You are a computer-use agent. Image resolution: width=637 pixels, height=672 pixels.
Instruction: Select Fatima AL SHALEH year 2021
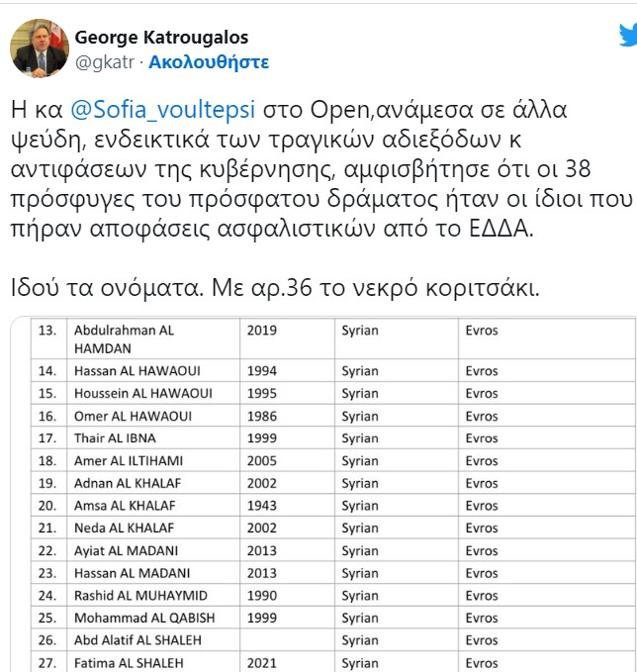(x=262, y=663)
